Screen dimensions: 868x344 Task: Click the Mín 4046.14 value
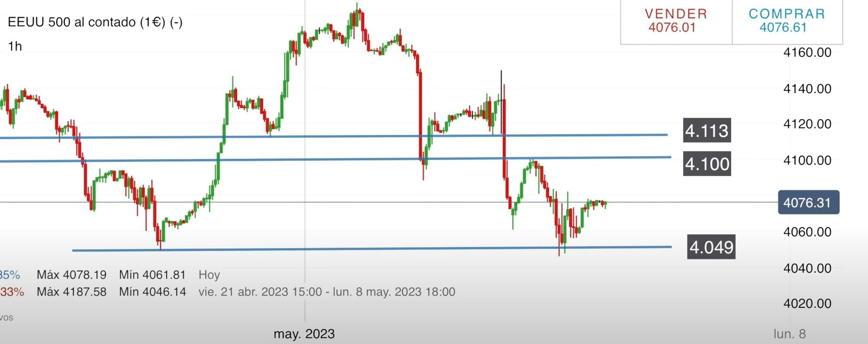click(152, 292)
